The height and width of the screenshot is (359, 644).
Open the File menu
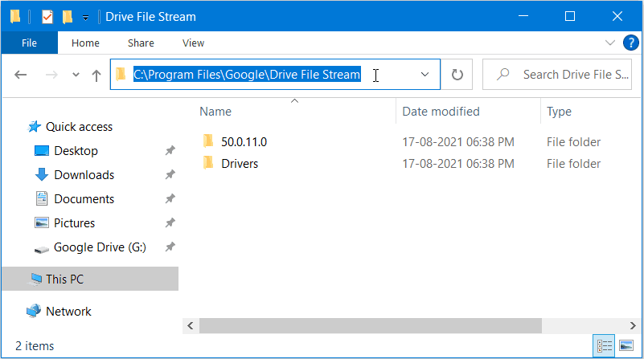pos(29,43)
